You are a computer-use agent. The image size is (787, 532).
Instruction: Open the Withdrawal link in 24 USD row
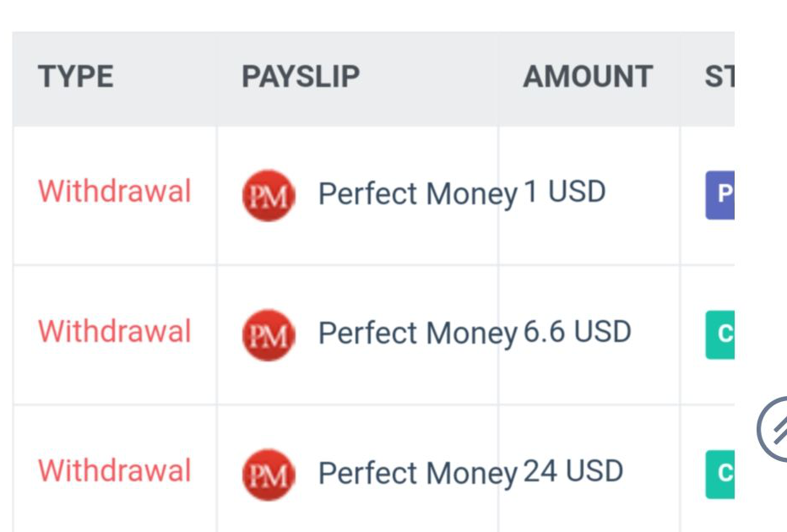click(115, 470)
